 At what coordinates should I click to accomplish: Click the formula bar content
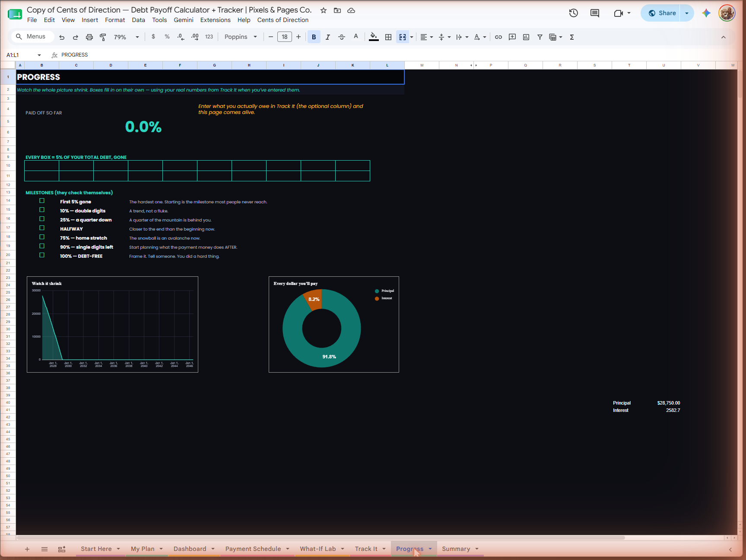[74, 55]
